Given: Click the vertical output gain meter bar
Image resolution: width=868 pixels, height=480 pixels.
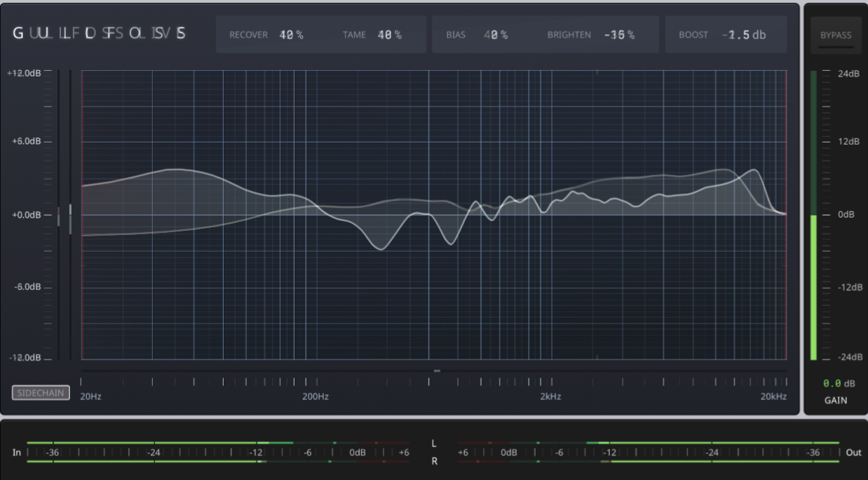Looking at the screenshot, I should tap(813, 288).
